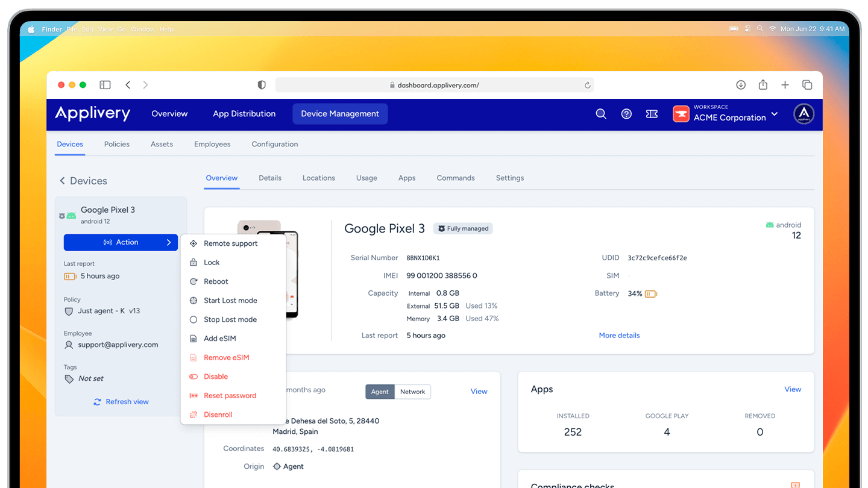868x488 pixels.
Task: Click Refresh view link
Action: 121,402
